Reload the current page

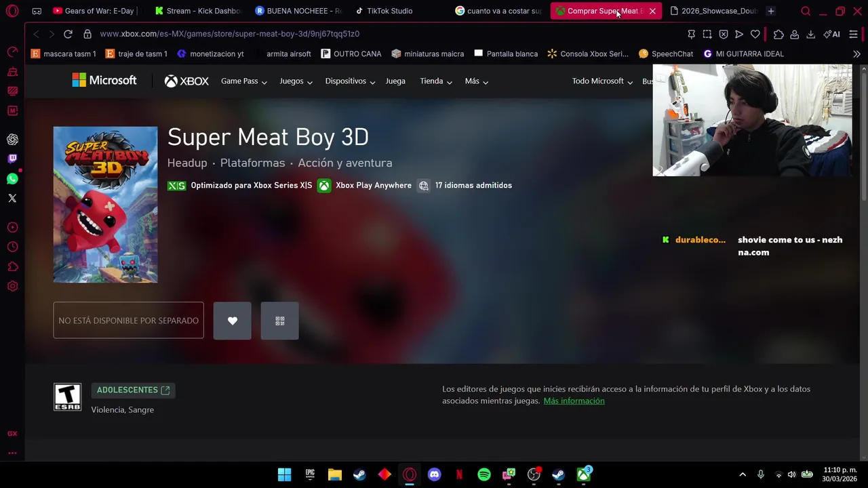(68, 34)
